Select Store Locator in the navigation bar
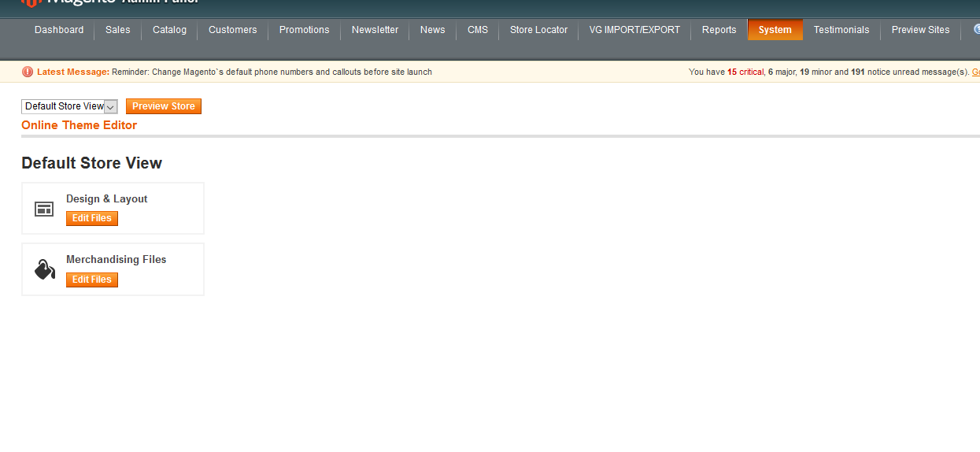The image size is (980, 452). click(x=538, y=30)
